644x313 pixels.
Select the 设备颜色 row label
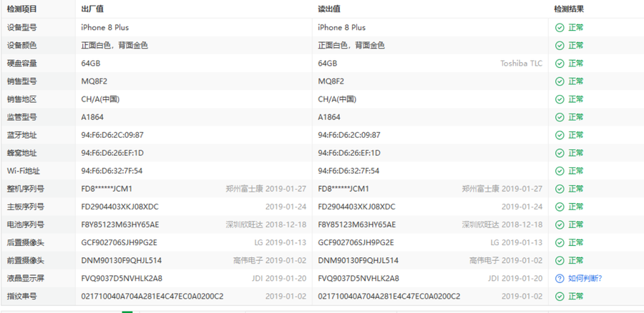point(21,46)
